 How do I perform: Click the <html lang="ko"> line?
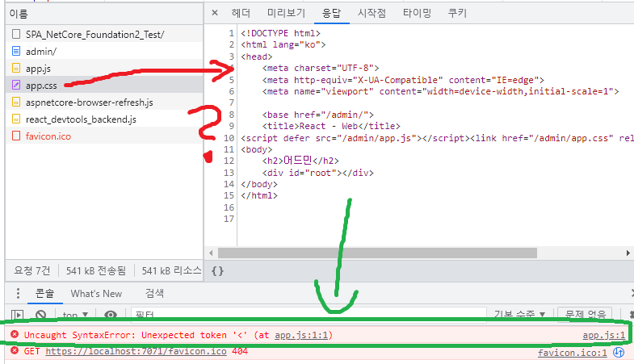pyautogui.click(x=283, y=44)
